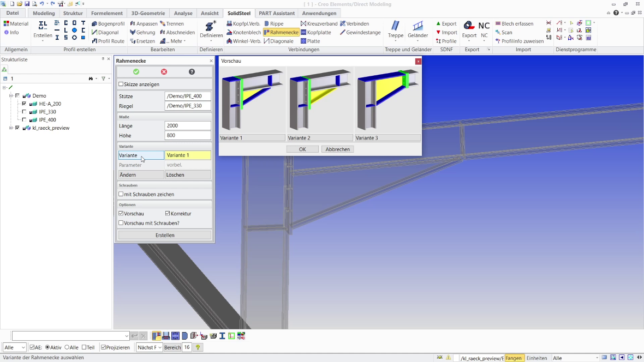The width and height of the screenshot is (644, 362).
Task: Open the Winkel-Verb. tool
Action: [243, 41]
